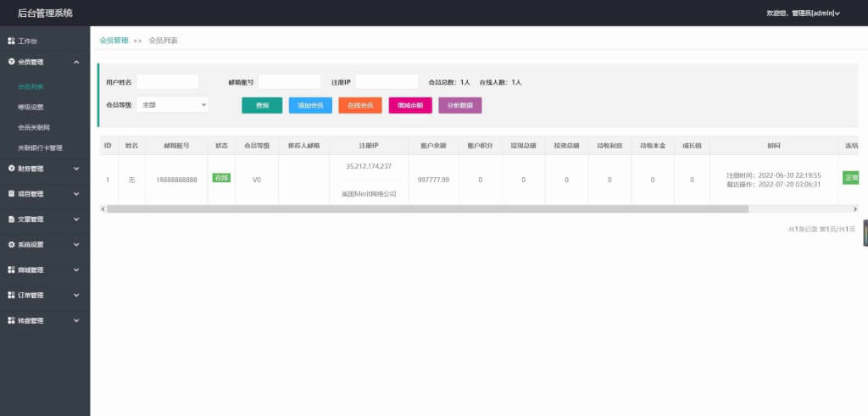
Task: Open the 会员等级 select showing 全部
Action: [x=172, y=104]
